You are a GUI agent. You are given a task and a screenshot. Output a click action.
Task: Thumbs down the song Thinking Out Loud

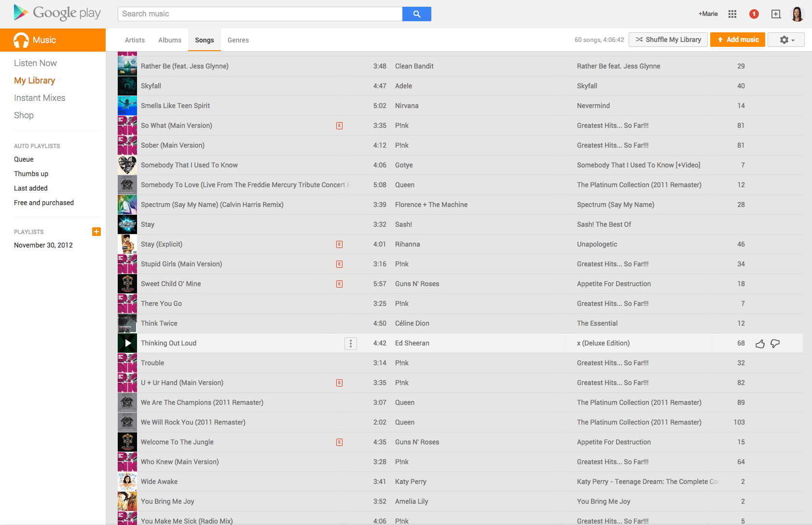775,344
